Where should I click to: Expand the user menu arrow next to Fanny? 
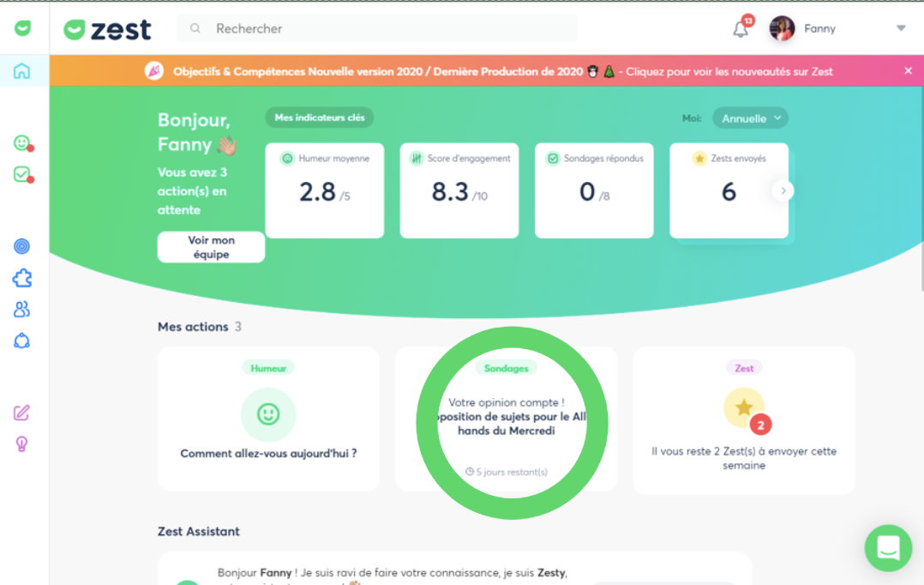click(x=901, y=28)
